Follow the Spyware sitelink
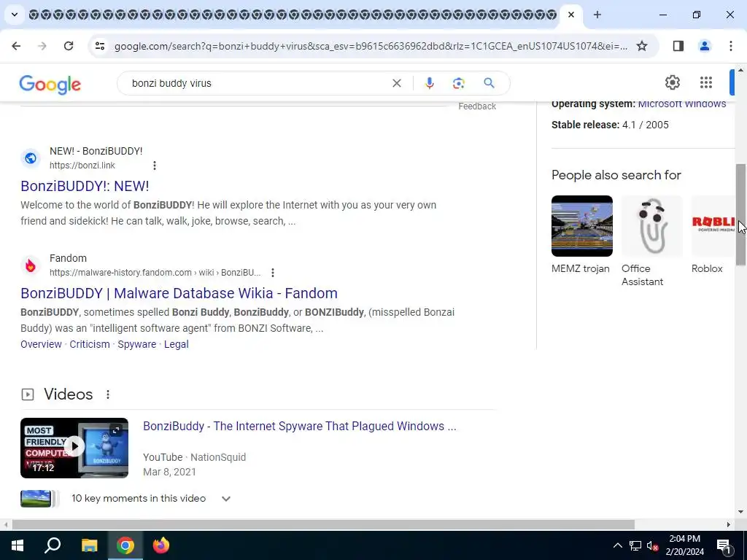The height and width of the screenshot is (560, 747). click(x=136, y=344)
